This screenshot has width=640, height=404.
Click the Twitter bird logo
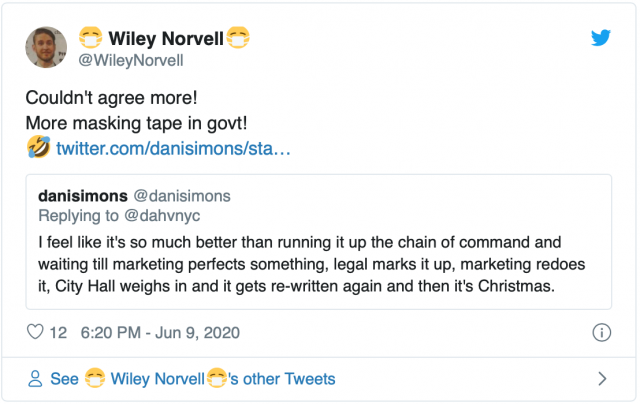[x=600, y=38]
